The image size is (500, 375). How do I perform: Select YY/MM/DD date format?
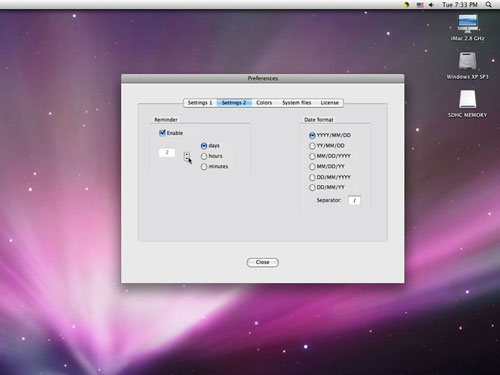312,146
